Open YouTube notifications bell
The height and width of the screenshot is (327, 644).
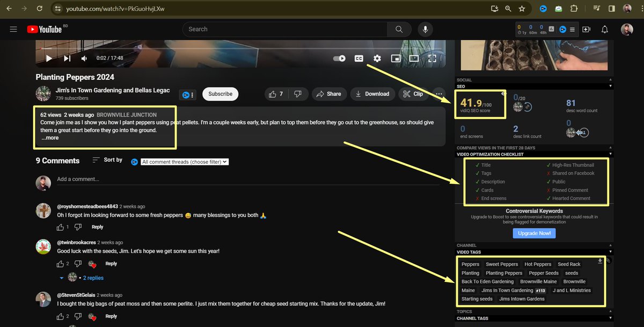coord(605,30)
